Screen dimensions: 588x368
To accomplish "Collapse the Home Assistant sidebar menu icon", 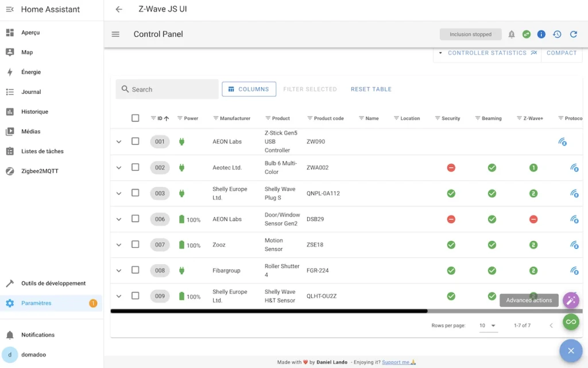I will click(10, 9).
